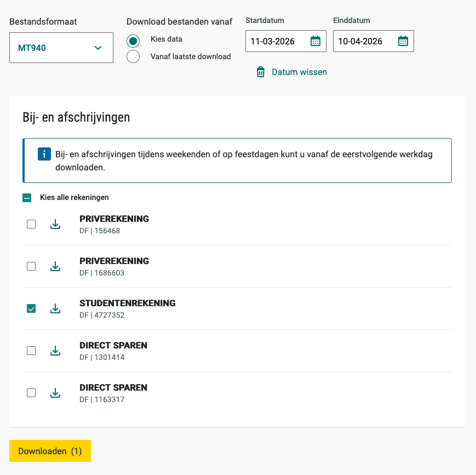
Task: Click inside the Einddatum date field
Action: pos(364,41)
